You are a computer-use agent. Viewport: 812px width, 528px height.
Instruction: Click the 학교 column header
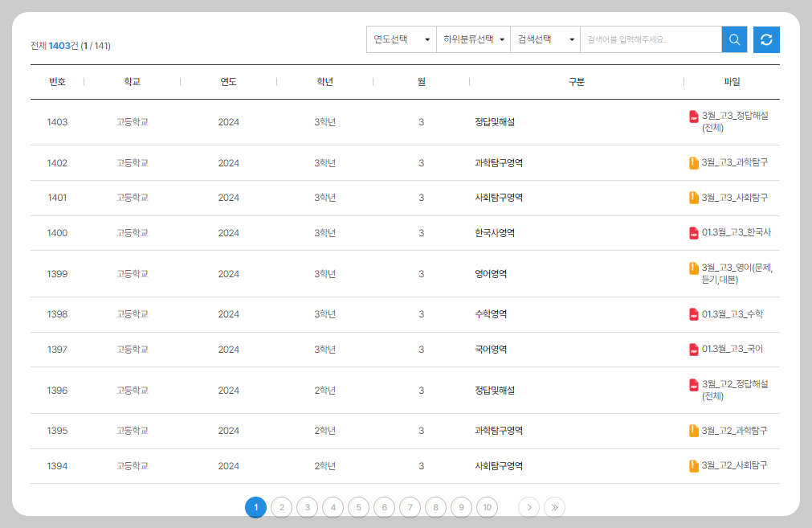[132, 82]
